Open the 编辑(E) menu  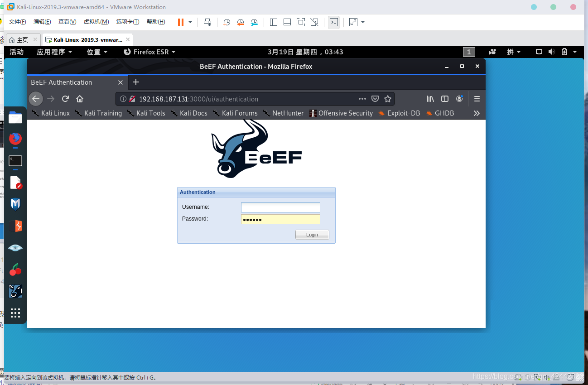42,22
